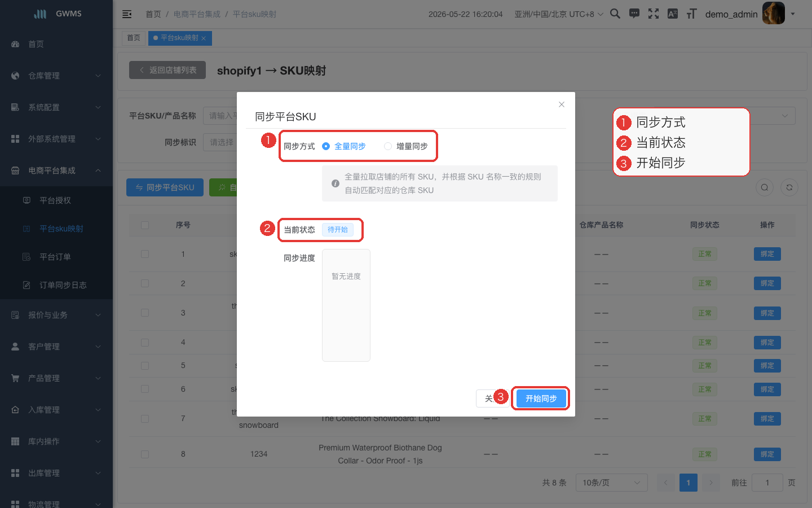The image size is (812, 508).
Task: Click the 入库管理 sidebar icon
Action: pyautogui.click(x=15, y=410)
